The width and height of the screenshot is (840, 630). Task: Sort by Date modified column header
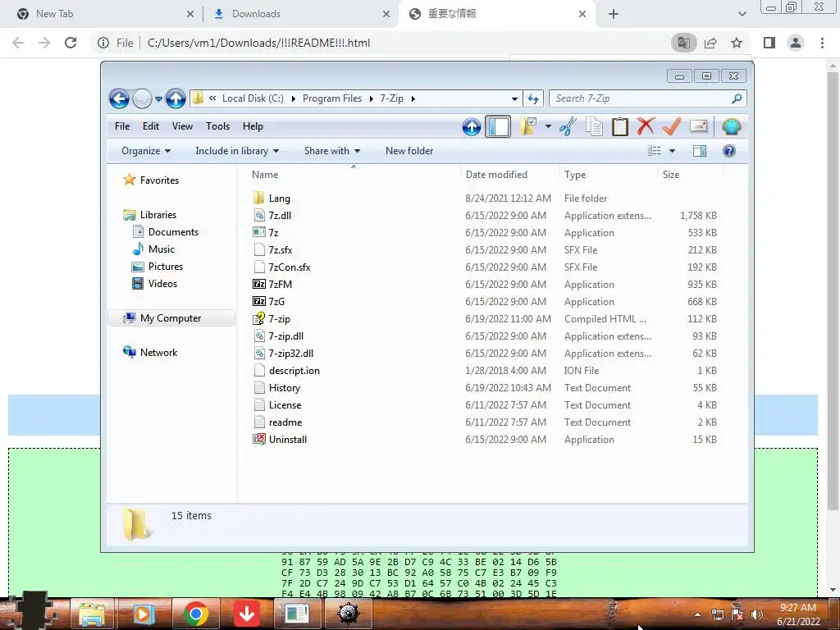point(509,175)
